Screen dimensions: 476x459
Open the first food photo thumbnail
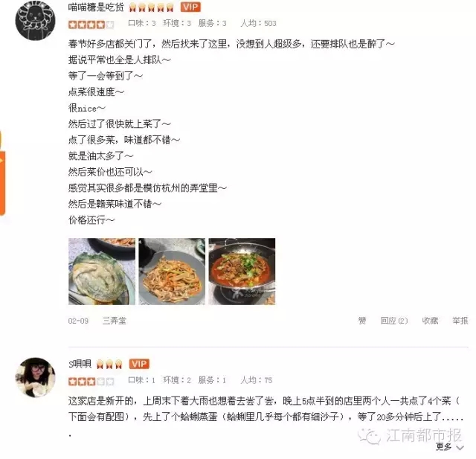(102, 272)
